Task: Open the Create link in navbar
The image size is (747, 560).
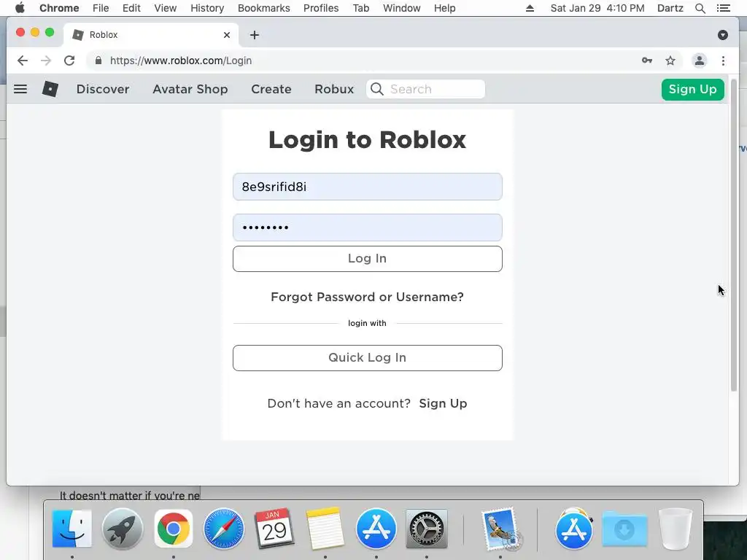Action: point(271,89)
